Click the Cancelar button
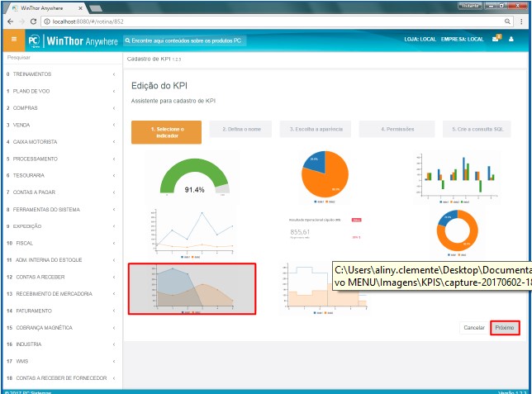Viewport: 532px width, 394px height. coord(474,328)
